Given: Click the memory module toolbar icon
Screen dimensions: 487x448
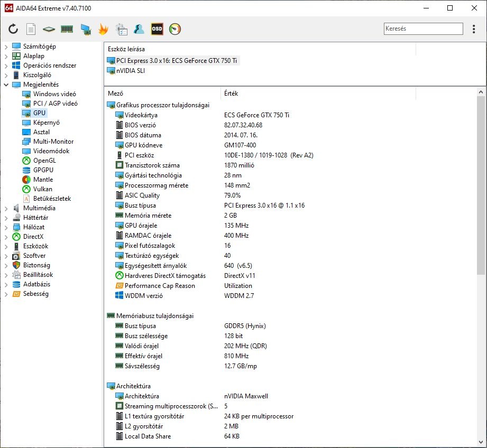Looking at the screenshot, I should 67,29.
